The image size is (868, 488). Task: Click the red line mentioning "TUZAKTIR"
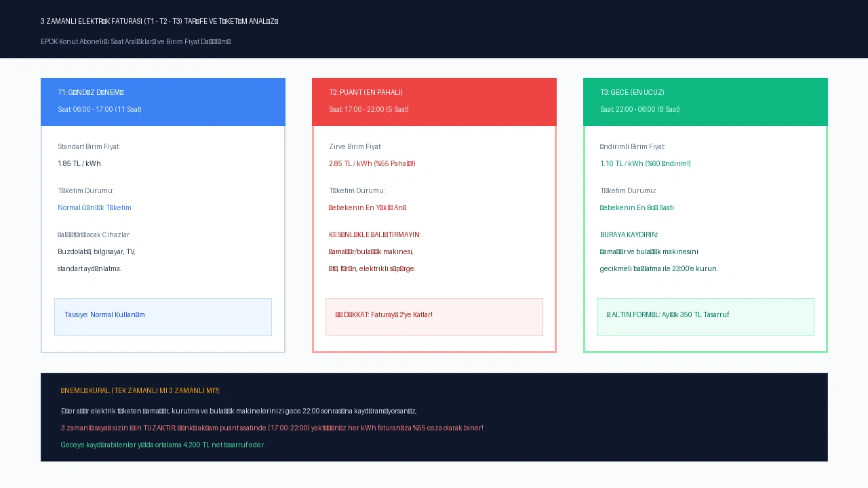point(272,428)
